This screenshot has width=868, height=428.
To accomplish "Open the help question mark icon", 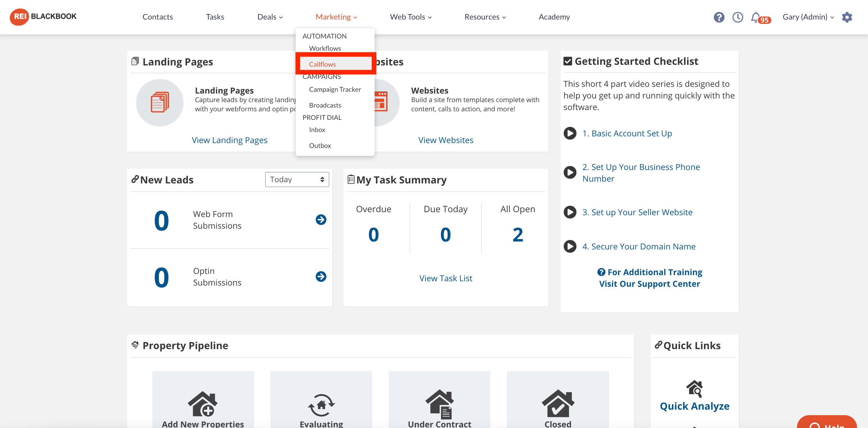I will point(719,17).
